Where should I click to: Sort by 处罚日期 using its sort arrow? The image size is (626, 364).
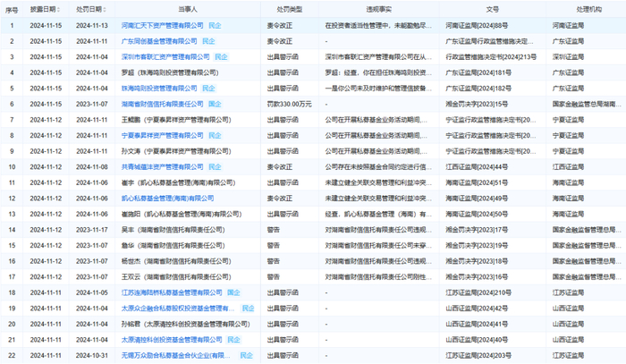106,9
